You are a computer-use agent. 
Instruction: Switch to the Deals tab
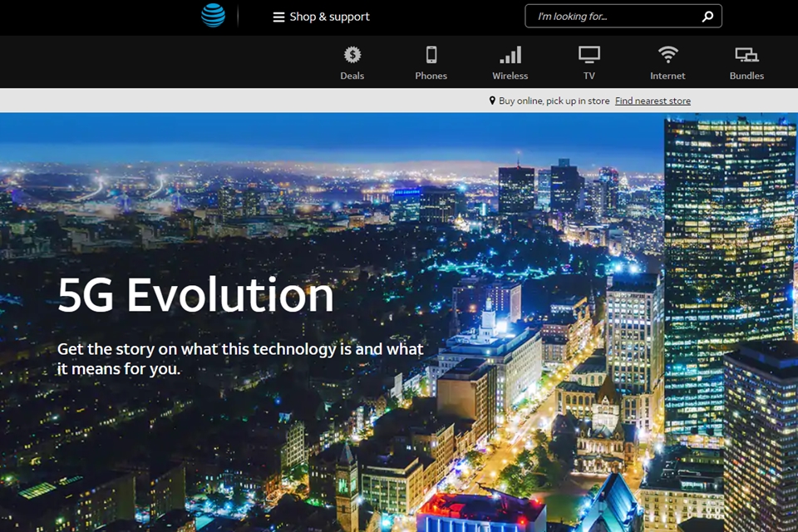click(352, 76)
